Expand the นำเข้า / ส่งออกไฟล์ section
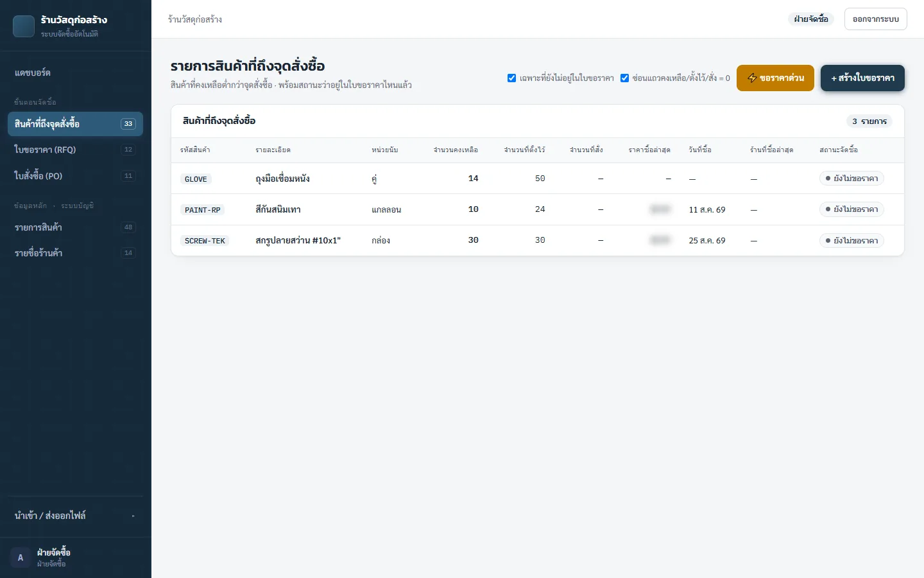This screenshot has height=578, width=924. point(75,516)
